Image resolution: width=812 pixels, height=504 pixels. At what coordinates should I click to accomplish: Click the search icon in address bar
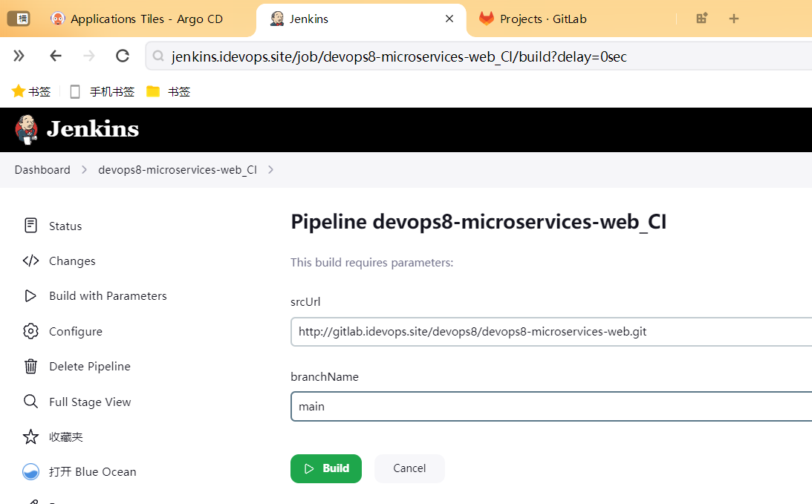tap(158, 56)
